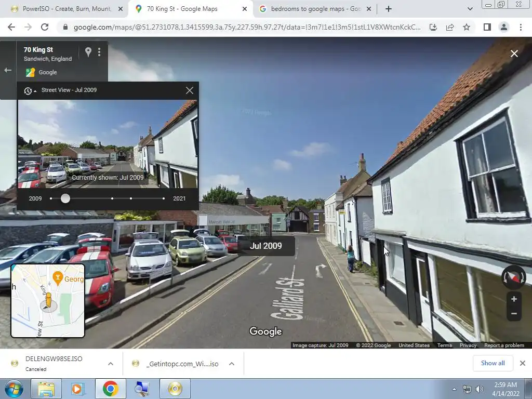Viewport: 532px width, 399px height.
Task: Open Windows Explorer from taskbar
Action: [46, 389]
